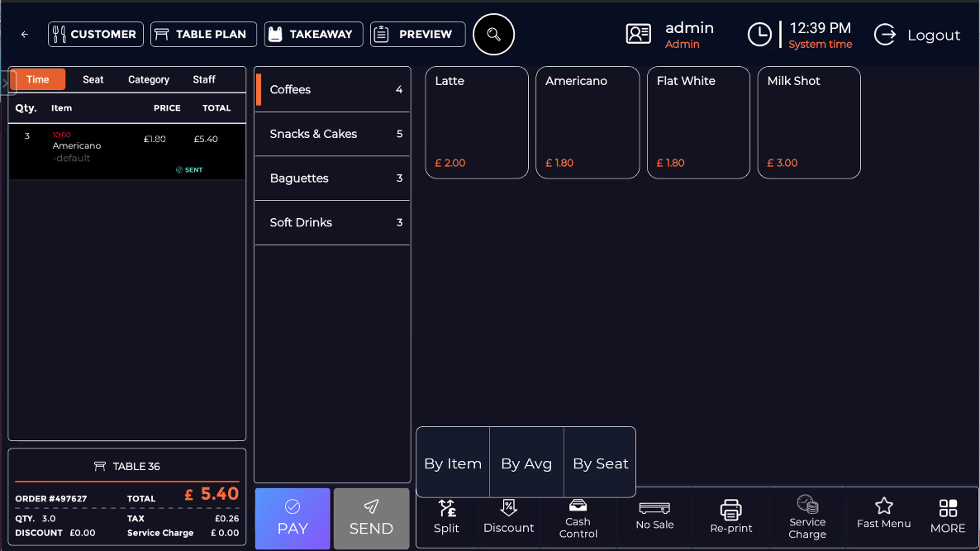Choose the By Item split option
This screenshot has width=980, height=551.
pos(453,463)
